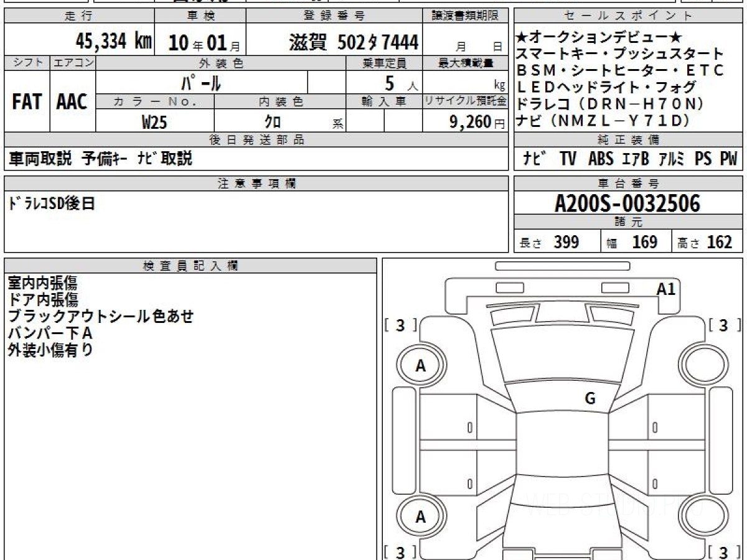Click the registration number 滋賀 502タ7444

pos(354,42)
